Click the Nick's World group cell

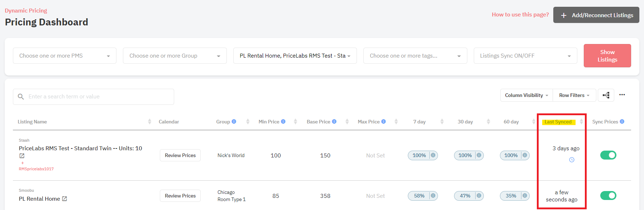point(231,155)
